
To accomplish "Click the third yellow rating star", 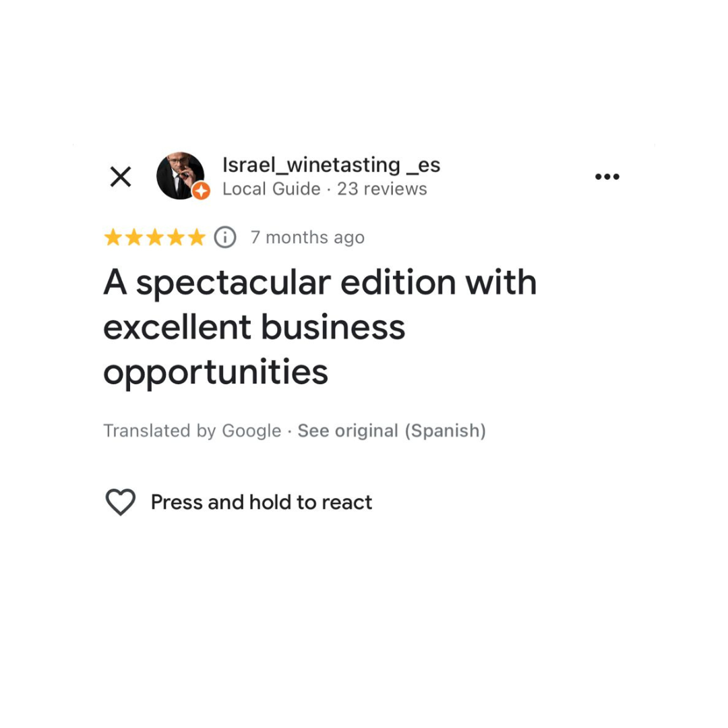I will click(x=154, y=237).
